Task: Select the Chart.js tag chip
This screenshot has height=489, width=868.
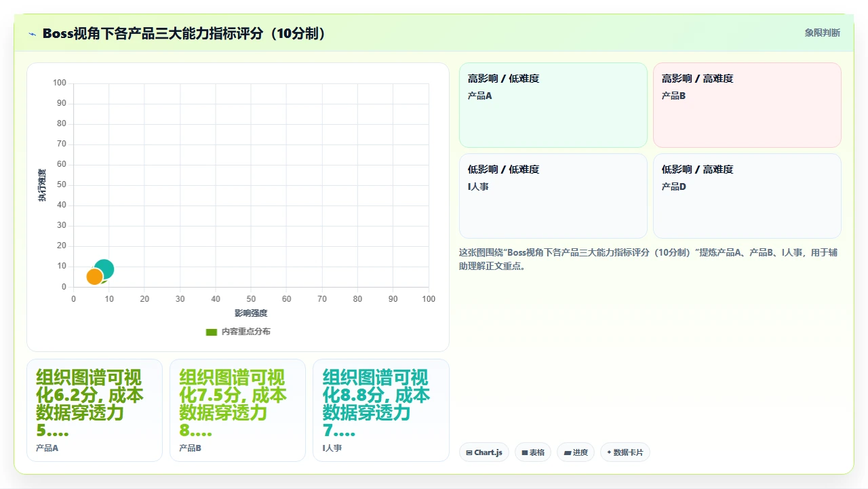Action: pos(484,452)
